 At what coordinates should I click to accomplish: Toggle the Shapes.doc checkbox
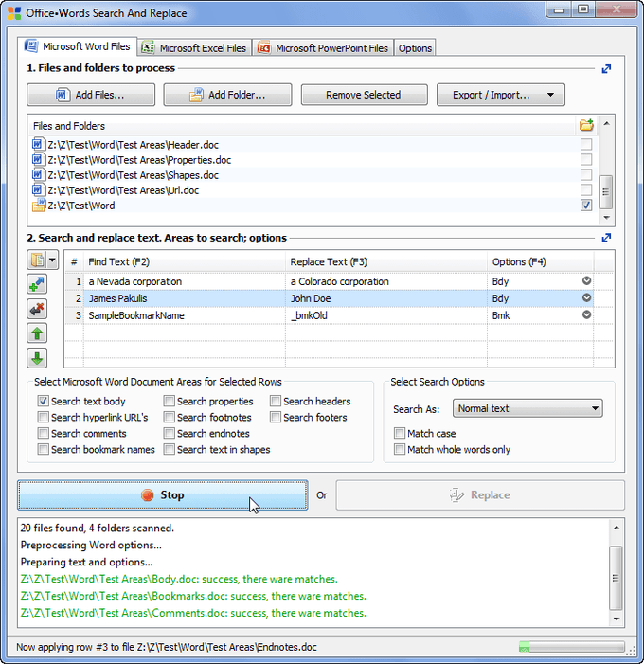[x=586, y=175]
